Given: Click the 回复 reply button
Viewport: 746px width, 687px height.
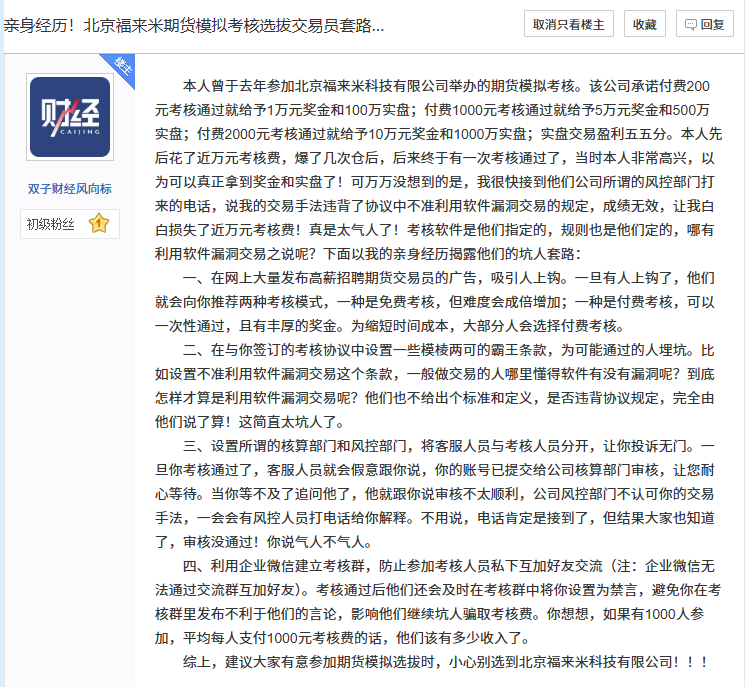Looking at the screenshot, I should point(705,24).
